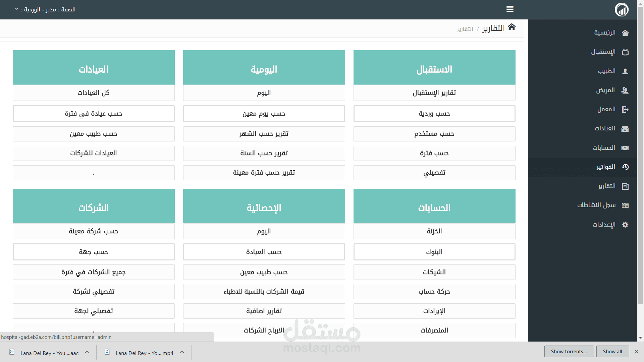Click the lab exit icon in the sidebar
644x362 pixels.
click(x=625, y=110)
